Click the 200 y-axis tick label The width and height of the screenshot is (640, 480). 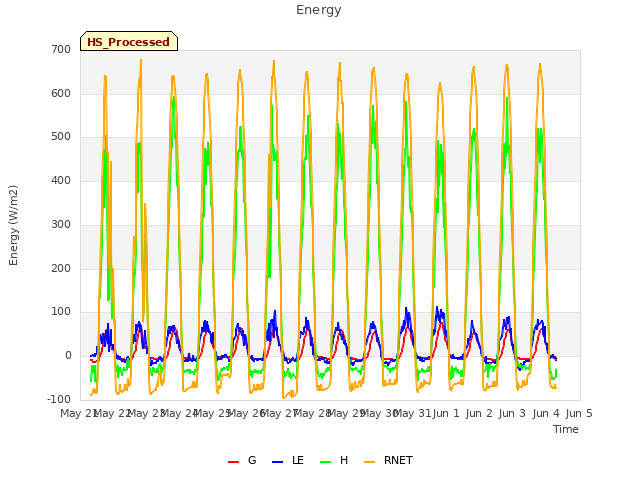pos(61,268)
